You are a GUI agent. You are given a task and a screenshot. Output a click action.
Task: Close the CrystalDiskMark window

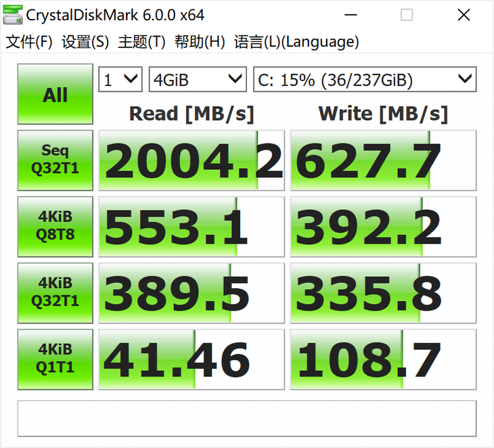pos(464,14)
